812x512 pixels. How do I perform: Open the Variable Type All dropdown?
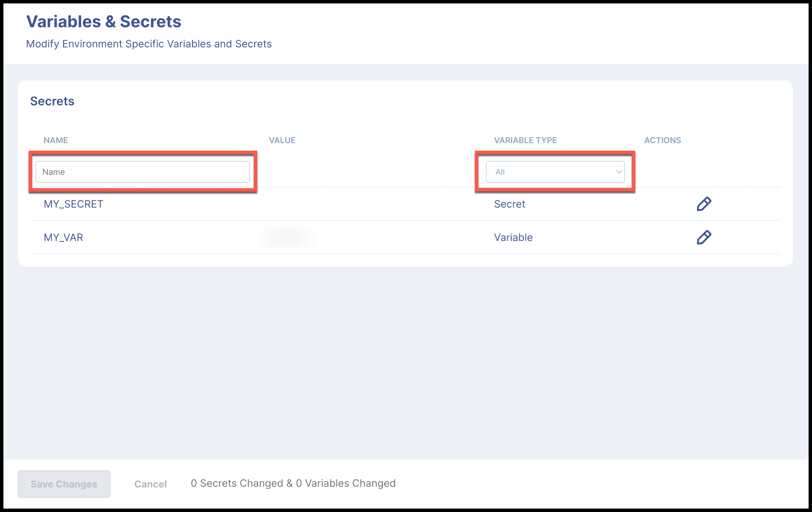[555, 172]
